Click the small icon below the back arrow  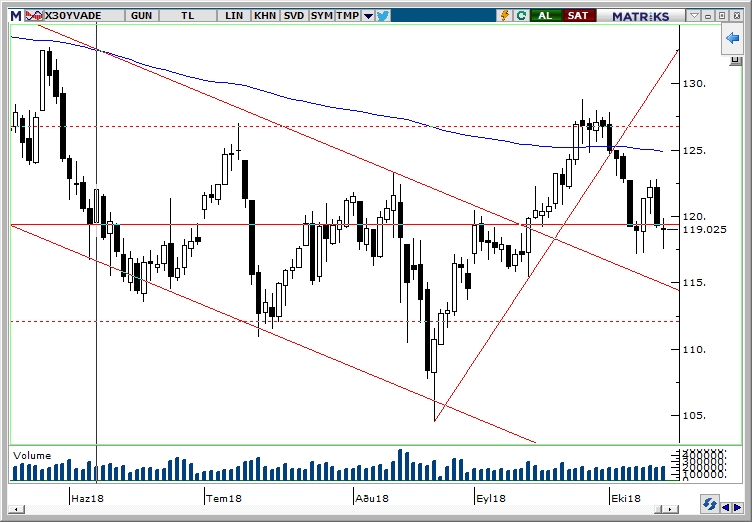[x=735, y=61]
